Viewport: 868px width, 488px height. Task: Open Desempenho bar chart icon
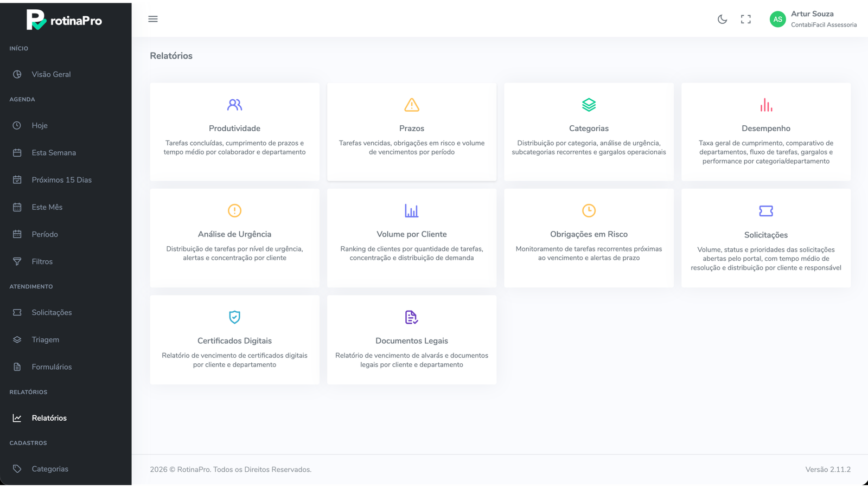pyautogui.click(x=766, y=105)
